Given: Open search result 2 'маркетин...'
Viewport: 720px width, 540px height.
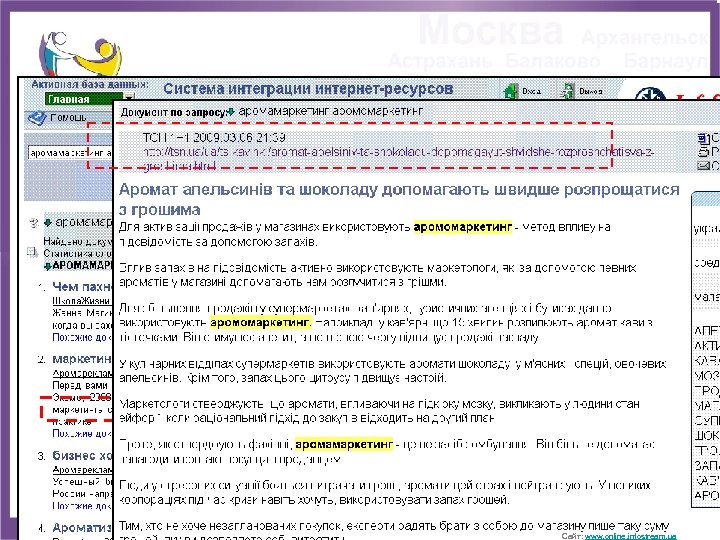Looking at the screenshot, I should 82,359.
